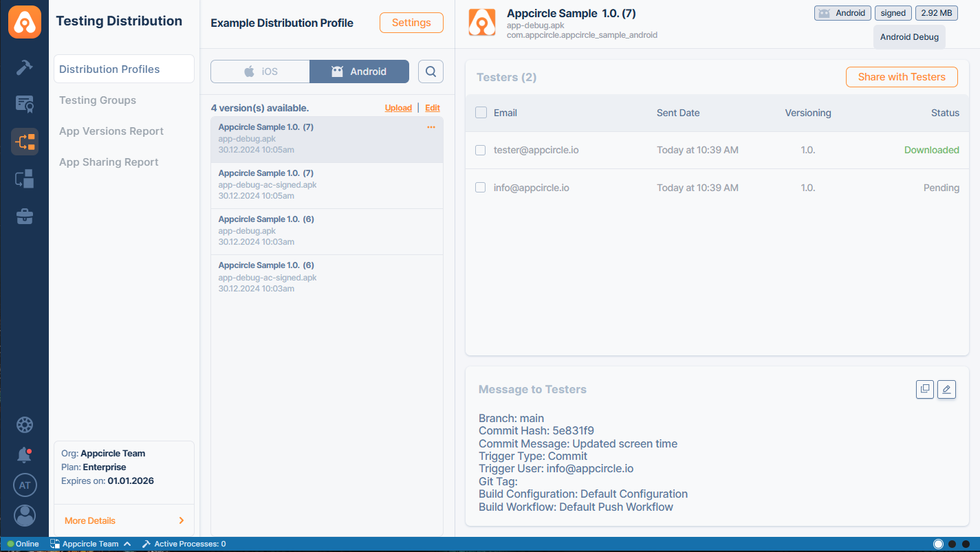Open the briefcase icon in sidebar
The width and height of the screenshot is (980, 552).
point(24,217)
